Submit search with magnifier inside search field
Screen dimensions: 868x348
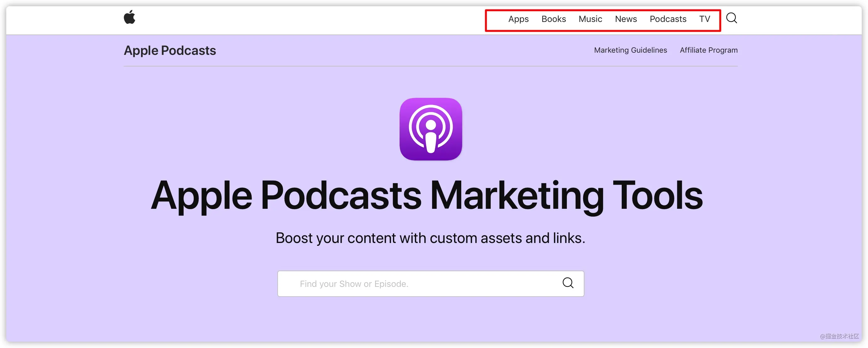coord(568,283)
